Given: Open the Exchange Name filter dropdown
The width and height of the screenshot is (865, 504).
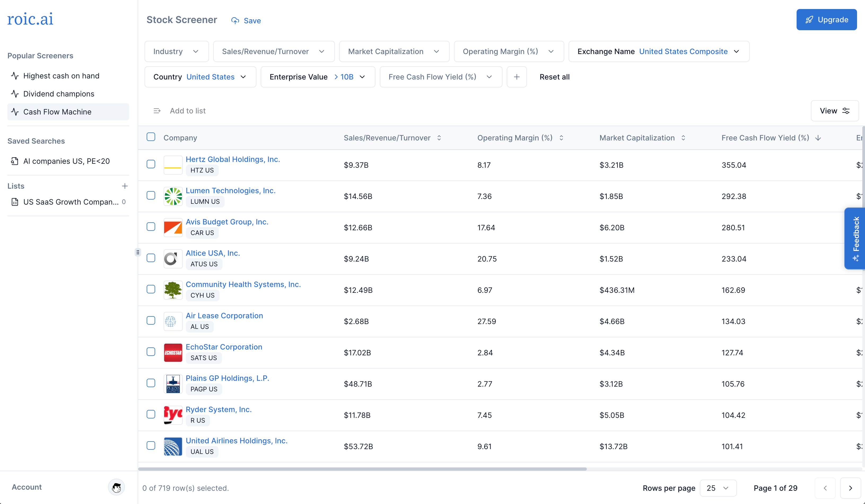Looking at the screenshot, I should (659, 51).
